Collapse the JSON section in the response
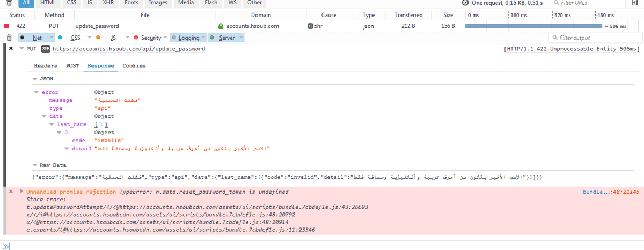644x250 pixels. [35, 79]
